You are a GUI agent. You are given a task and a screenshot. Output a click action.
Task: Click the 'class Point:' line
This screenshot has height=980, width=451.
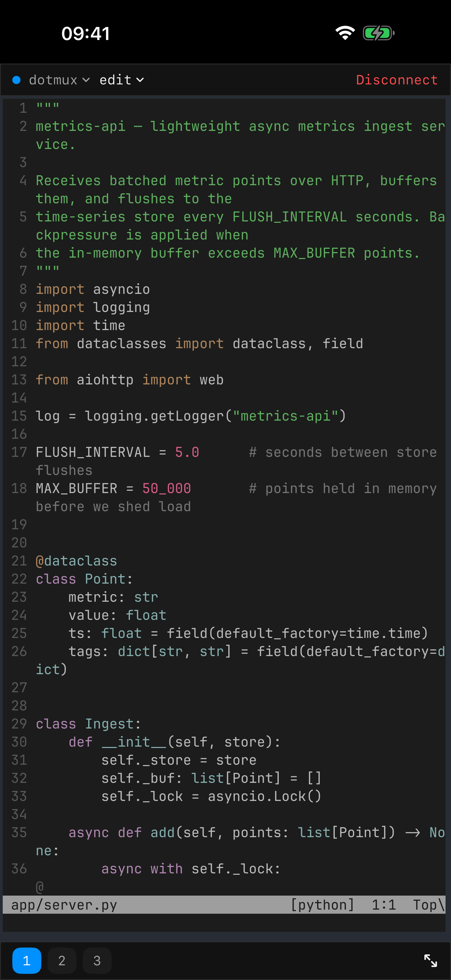click(84, 579)
